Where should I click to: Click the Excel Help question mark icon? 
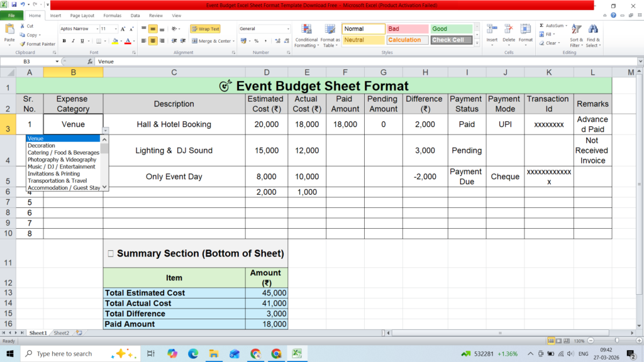[613, 15]
